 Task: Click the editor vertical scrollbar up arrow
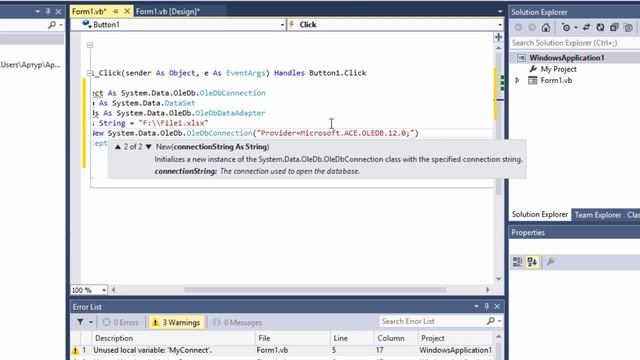coord(498,48)
